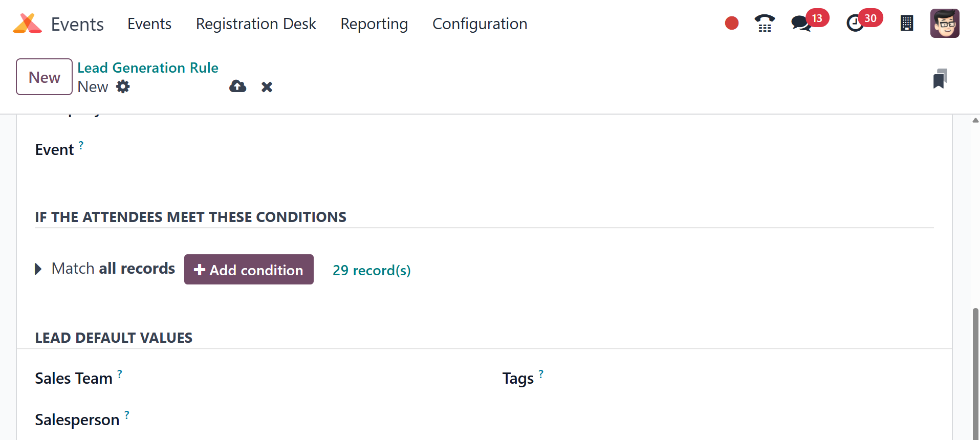The image size is (980, 440).
Task: Click the New record button
Action: pyautogui.click(x=44, y=77)
